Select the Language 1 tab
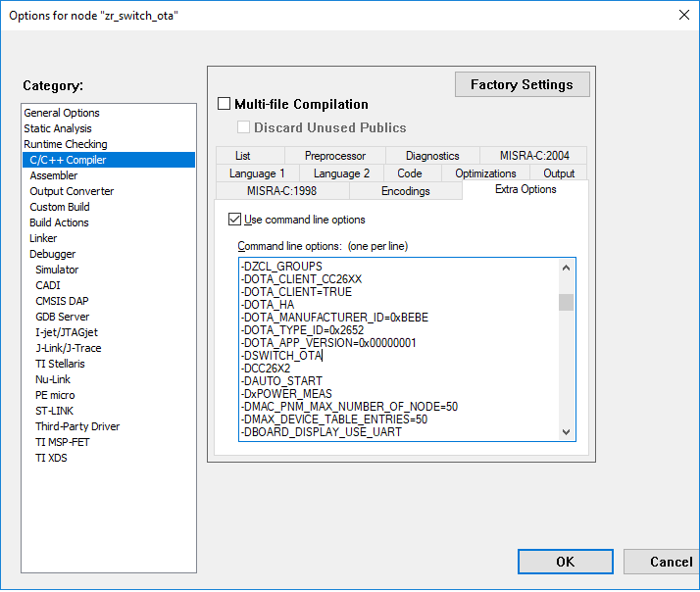This screenshot has width=700, height=592. [x=257, y=173]
